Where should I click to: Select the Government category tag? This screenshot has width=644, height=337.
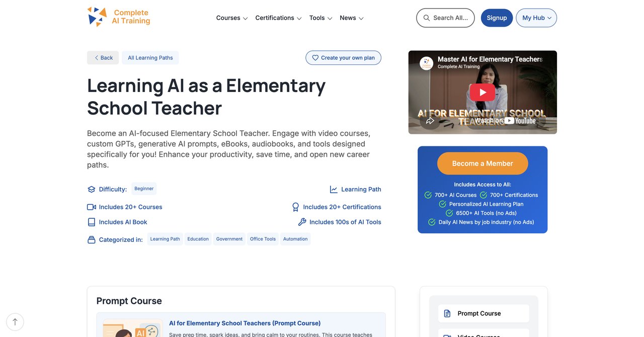point(229,239)
